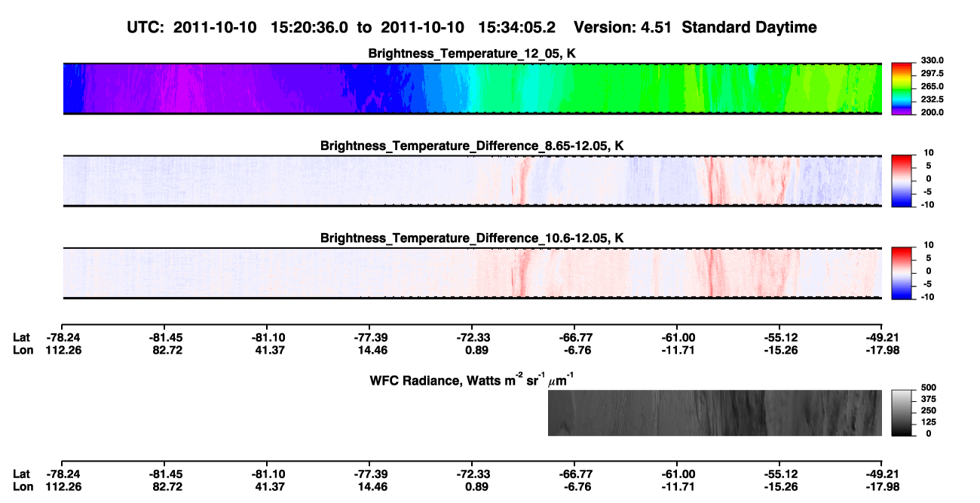
Task: Click longitude -15.26 on the upper axis
Action: (779, 349)
